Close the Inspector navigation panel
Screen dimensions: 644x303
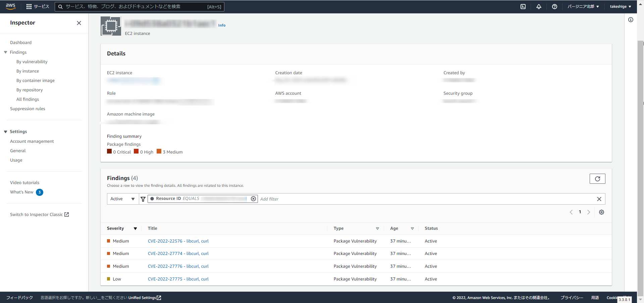[79, 23]
